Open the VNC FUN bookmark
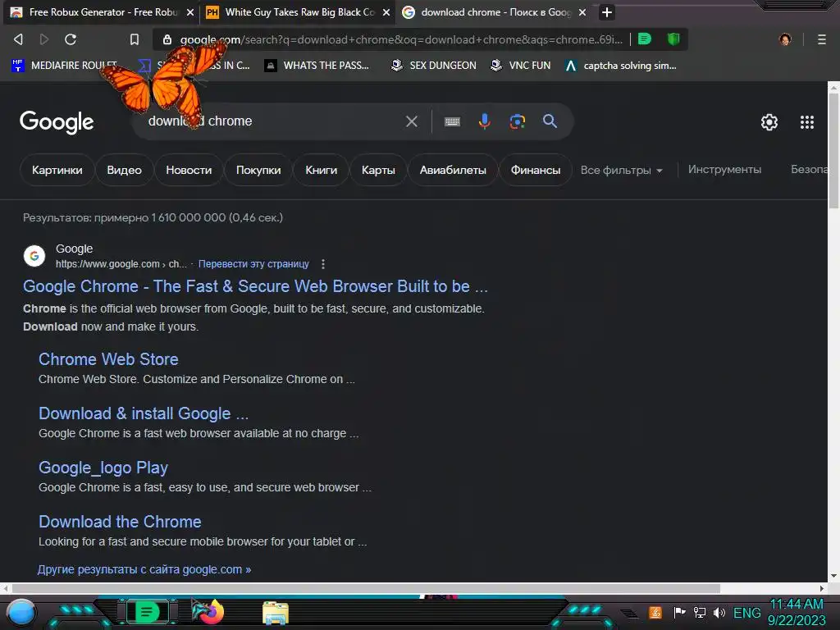This screenshot has width=840, height=630. (x=521, y=66)
